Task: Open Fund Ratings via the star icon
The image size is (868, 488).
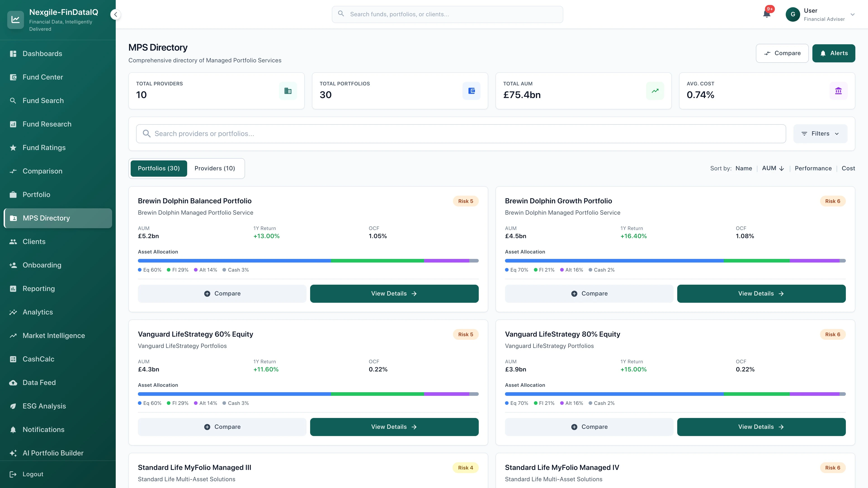Action: 13,148
